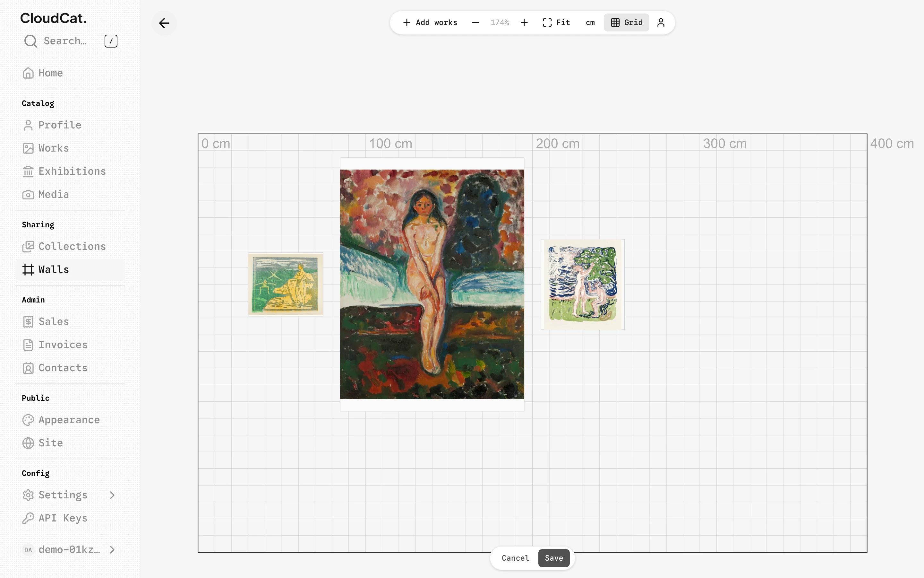Click the slash shortcut key badge
The width and height of the screenshot is (924, 578).
pyautogui.click(x=111, y=41)
